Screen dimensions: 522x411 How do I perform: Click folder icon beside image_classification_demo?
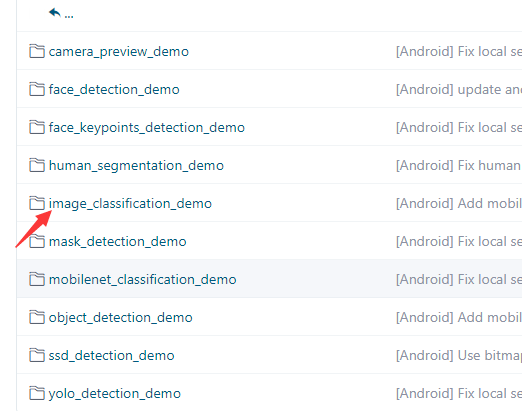tap(37, 203)
